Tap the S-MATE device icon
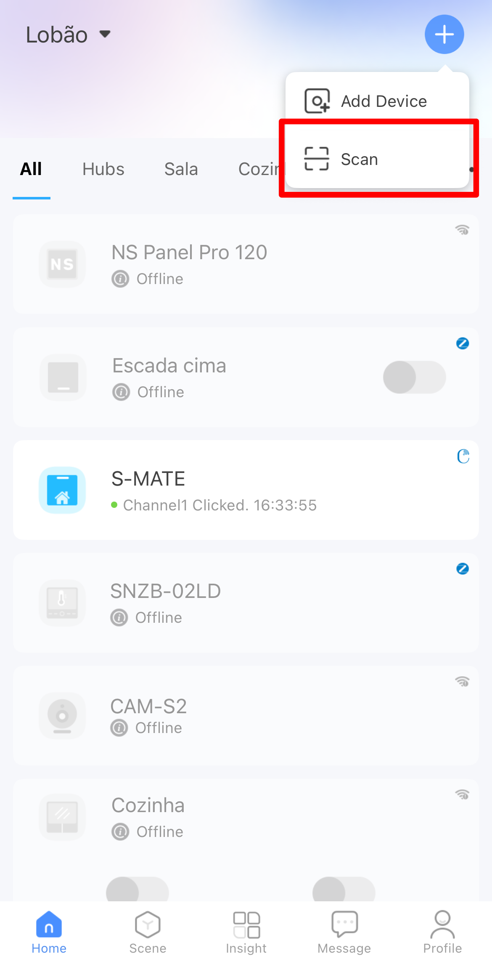Image resolution: width=492 pixels, height=980 pixels. tap(62, 490)
